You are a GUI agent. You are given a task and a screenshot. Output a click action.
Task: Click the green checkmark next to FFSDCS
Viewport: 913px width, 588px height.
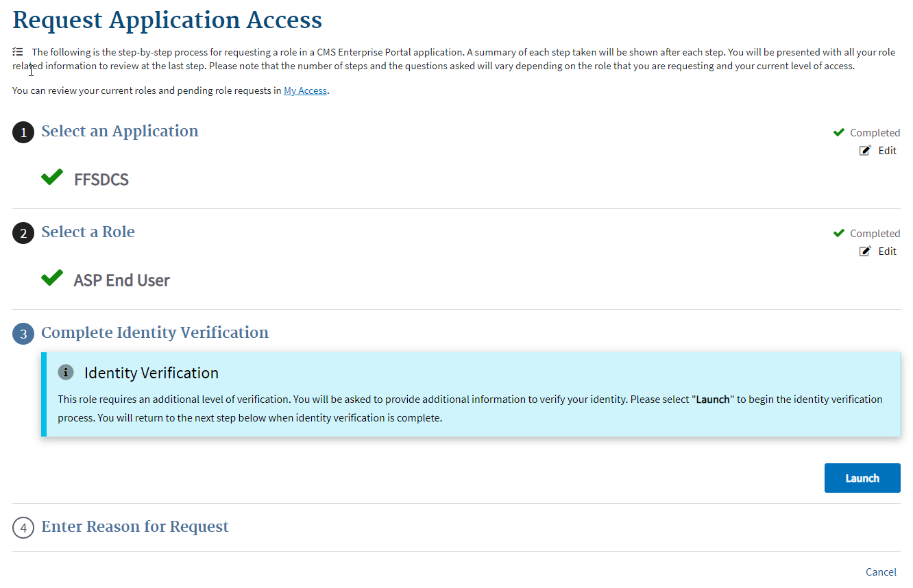(52, 177)
